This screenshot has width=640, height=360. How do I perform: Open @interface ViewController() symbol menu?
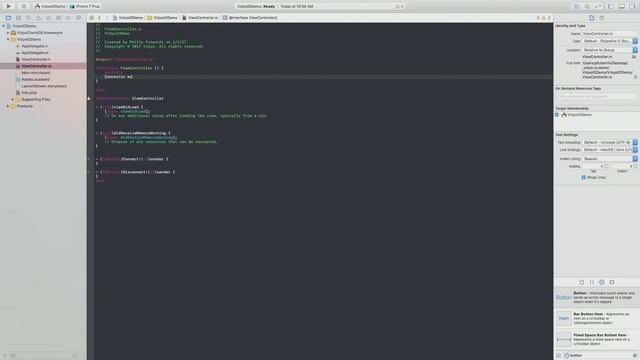250,18
